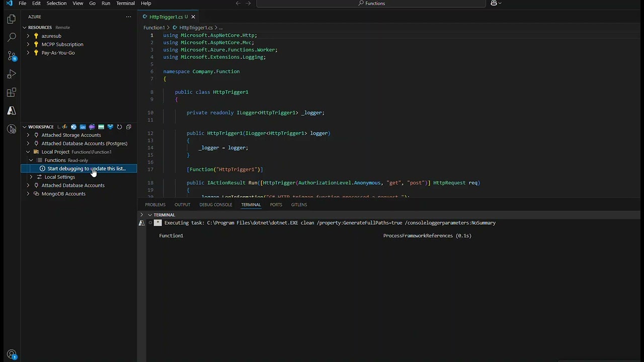
Task: Refresh the Workspace view
Action: click(119, 127)
